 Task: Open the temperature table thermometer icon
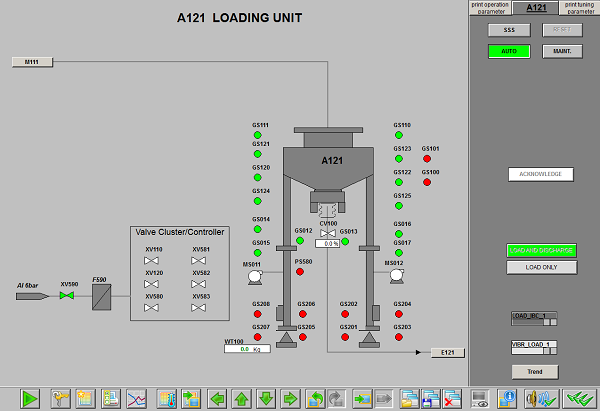tap(166, 399)
